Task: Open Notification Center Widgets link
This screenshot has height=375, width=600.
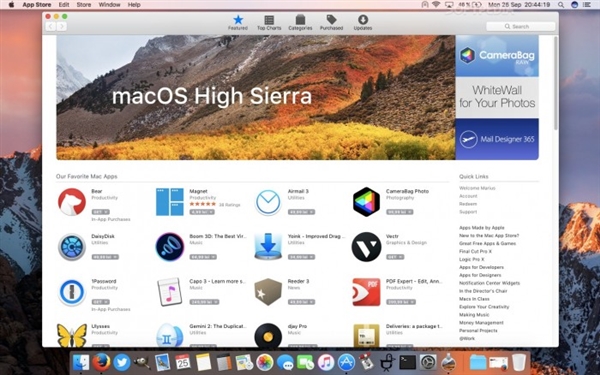Action: pos(489,283)
